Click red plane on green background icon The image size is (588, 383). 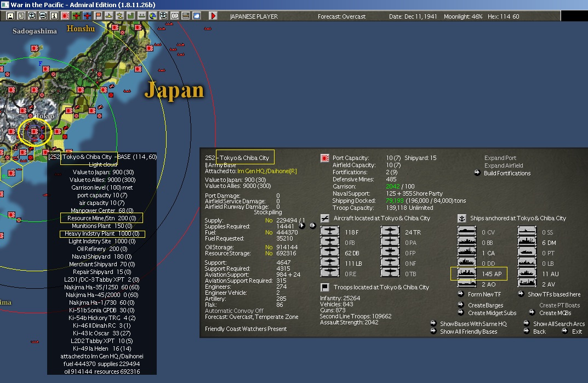click(x=76, y=16)
